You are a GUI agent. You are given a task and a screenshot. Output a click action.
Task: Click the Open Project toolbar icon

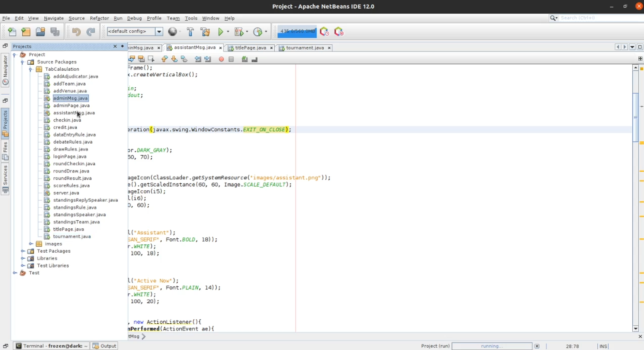pyautogui.click(x=40, y=32)
